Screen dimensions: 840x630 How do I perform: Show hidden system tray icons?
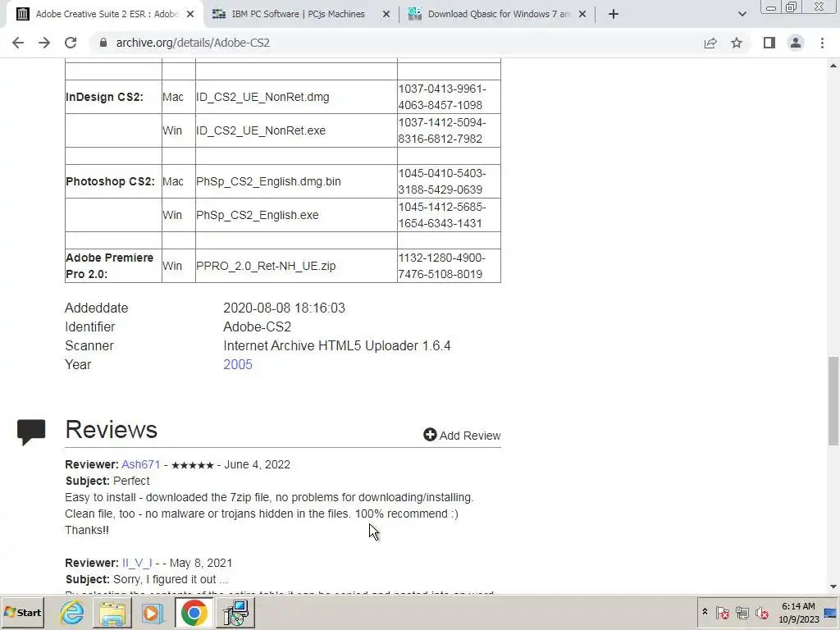[x=705, y=612]
